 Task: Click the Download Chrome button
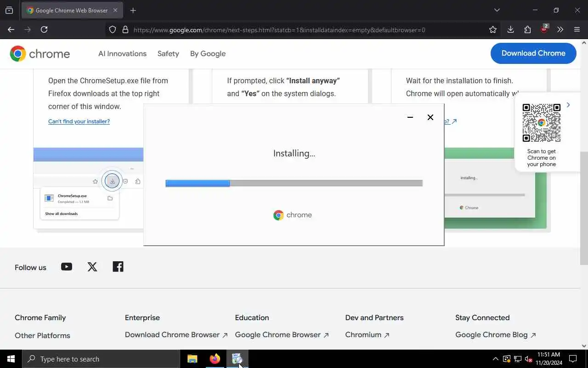(533, 53)
